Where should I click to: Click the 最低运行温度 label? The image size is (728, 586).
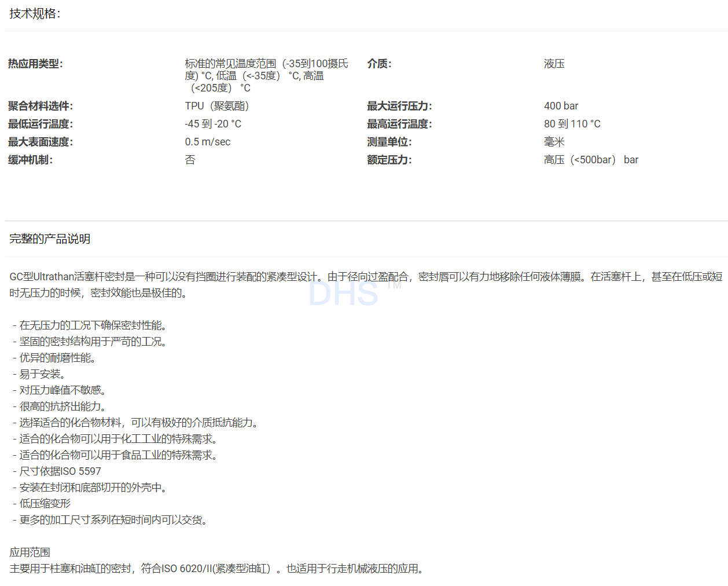tap(41, 124)
